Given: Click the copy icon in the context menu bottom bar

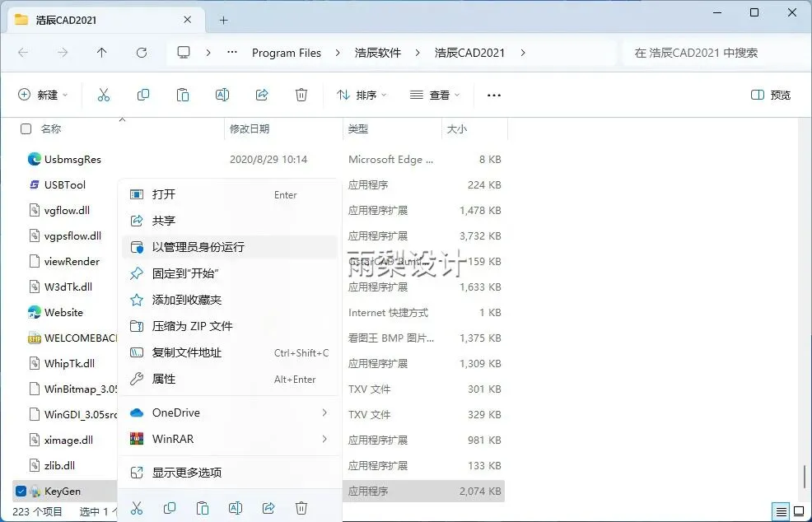Looking at the screenshot, I should click(170, 508).
